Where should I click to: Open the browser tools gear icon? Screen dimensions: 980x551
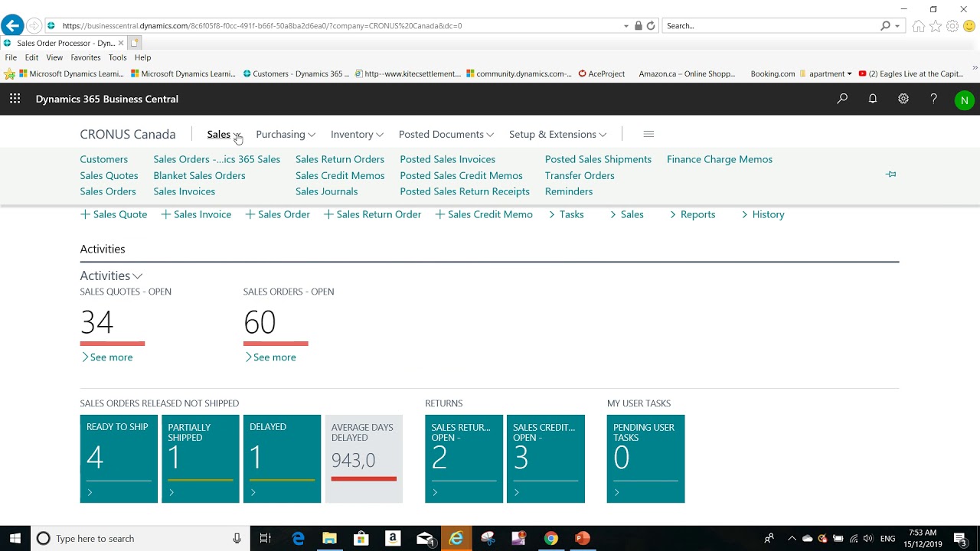pyautogui.click(x=952, y=26)
